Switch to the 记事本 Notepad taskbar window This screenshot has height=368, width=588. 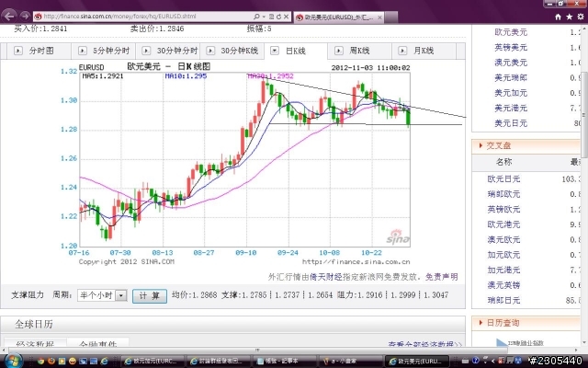tap(284, 362)
